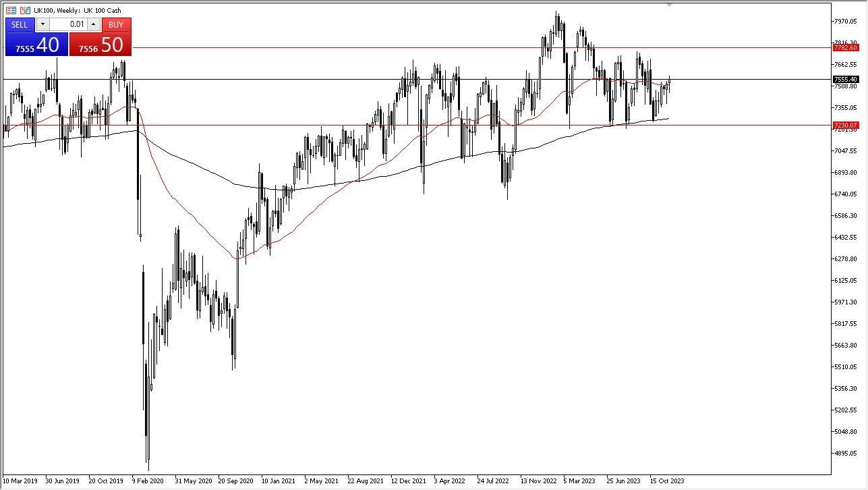Click the 7782.60 price label on axis
This screenshot has width=868, height=490.
[844, 49]
